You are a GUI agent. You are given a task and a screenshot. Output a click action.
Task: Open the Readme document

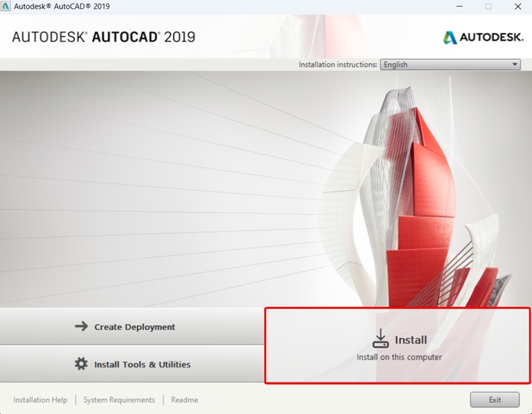(184, 400)
